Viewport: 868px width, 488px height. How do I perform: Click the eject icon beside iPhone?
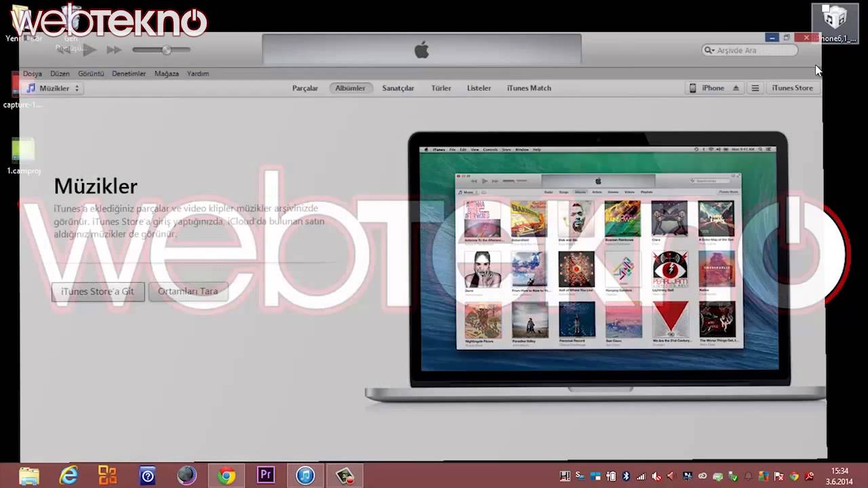(x=736, y=88)
